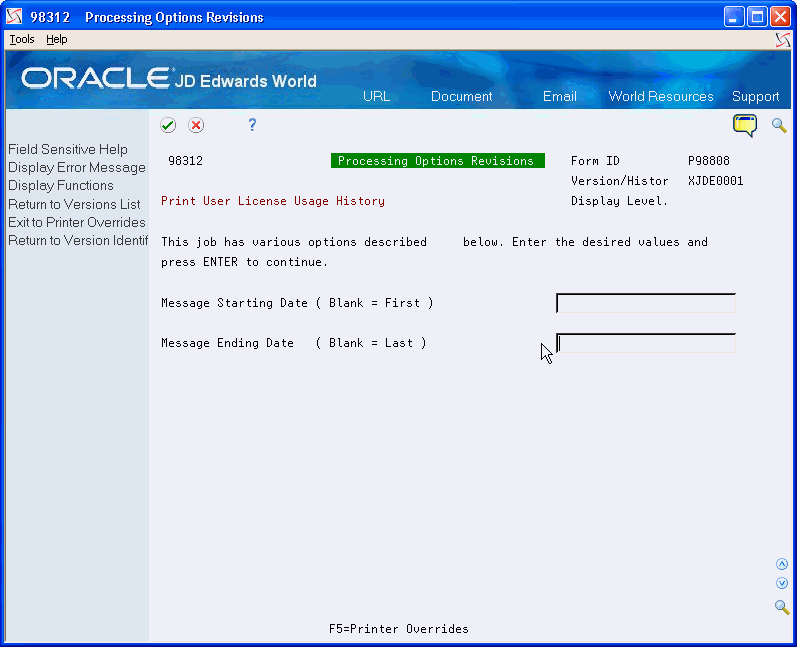Click the JD Edwards icon in menu bar
797x647 pixels.
(x=783, y=40)
